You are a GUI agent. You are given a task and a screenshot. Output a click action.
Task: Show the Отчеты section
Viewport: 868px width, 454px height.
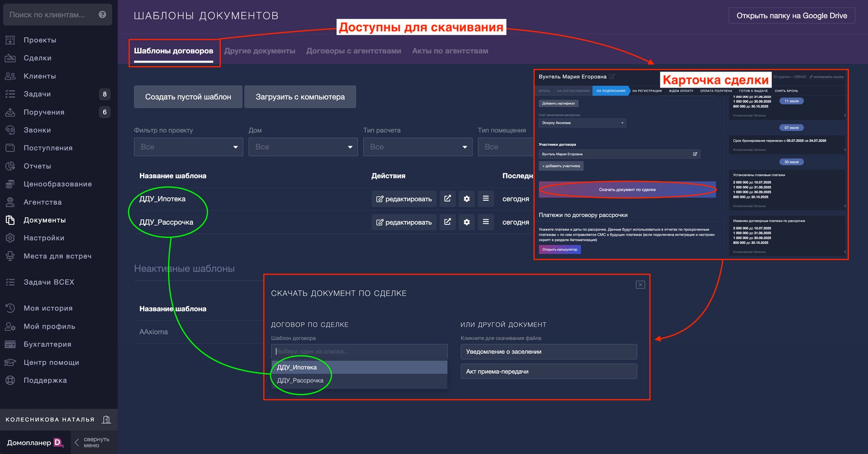37,166
